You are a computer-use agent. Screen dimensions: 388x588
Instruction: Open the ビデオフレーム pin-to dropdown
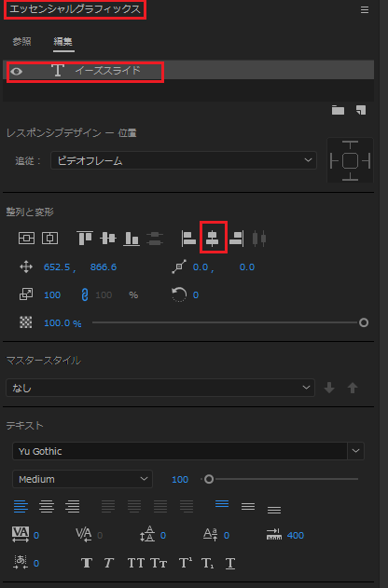point(184,160)
